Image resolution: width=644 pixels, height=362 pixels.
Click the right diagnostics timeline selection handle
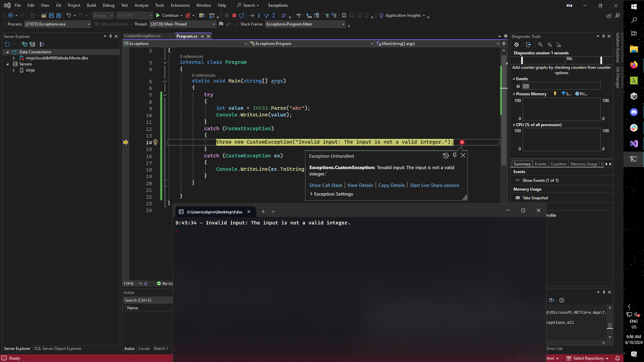601,60
